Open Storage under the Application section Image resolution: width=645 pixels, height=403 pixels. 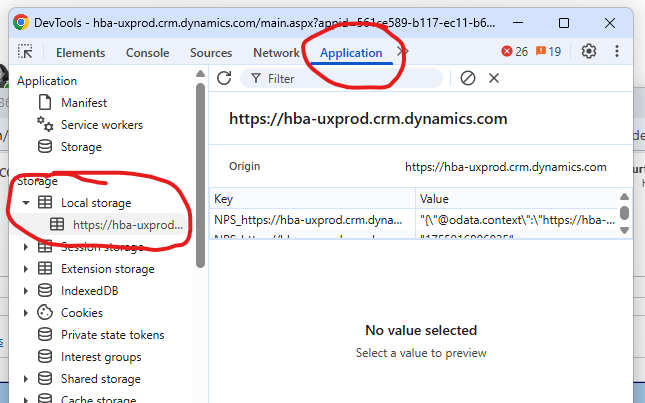(x=81, y=147)
